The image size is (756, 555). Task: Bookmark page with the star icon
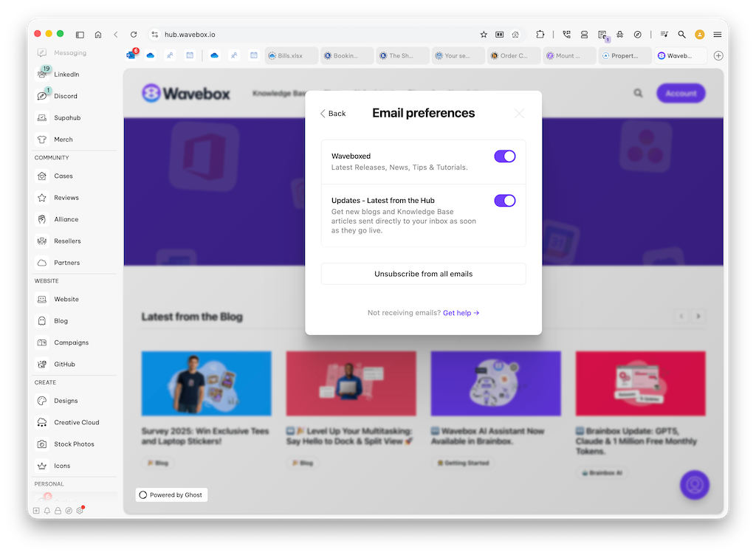[484, 35]
